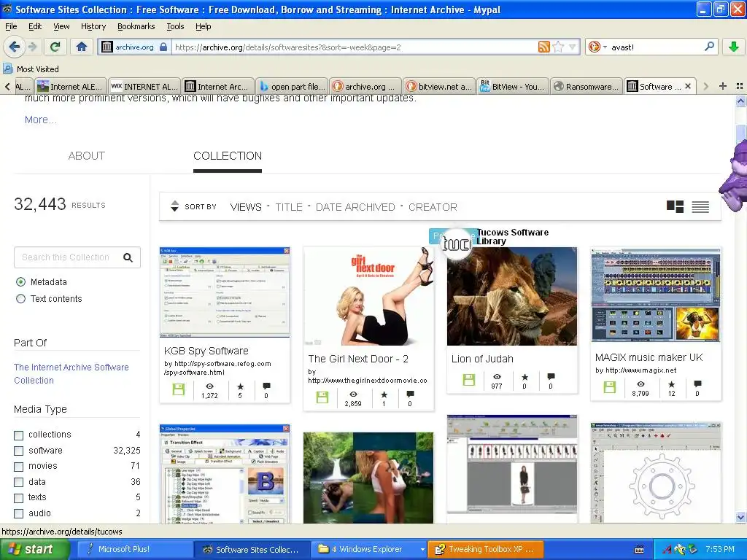Open the tab groups grid icon
Screen dimensions: 747x560
coord(740,86)
